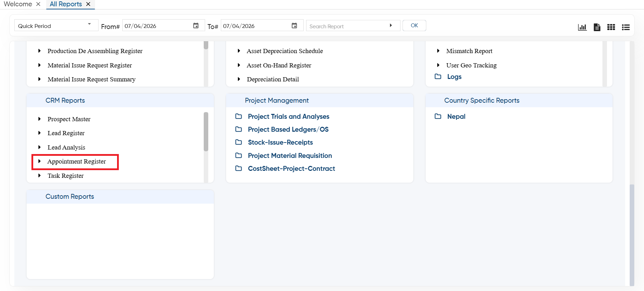Open the Nepal folder icon
Screen dimensions: 644x291
[x=438, y=116]
